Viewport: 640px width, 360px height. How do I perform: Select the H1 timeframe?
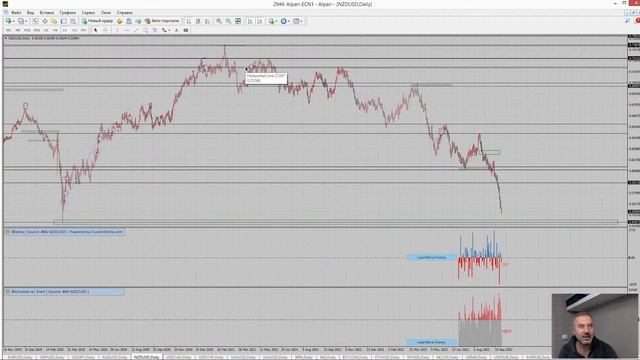[46, 30]
